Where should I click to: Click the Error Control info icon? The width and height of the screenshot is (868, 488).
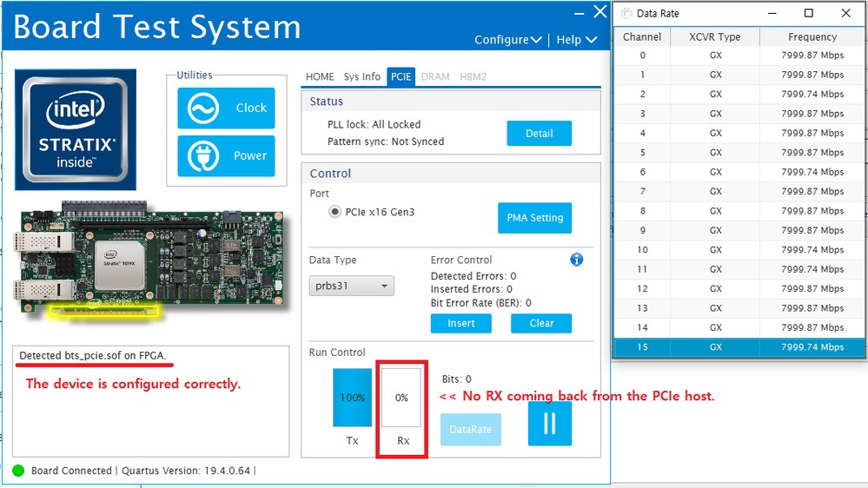click(576, 260)
